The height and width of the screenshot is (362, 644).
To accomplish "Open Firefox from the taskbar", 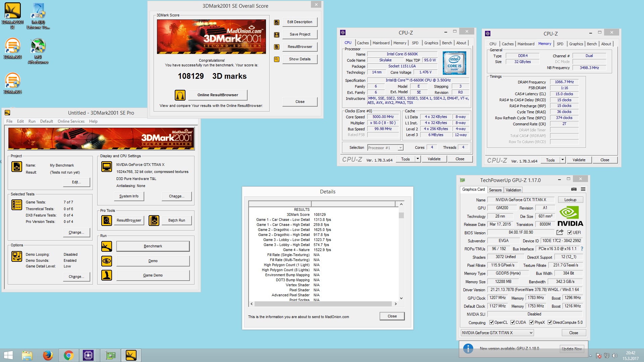I will (48, 355).
